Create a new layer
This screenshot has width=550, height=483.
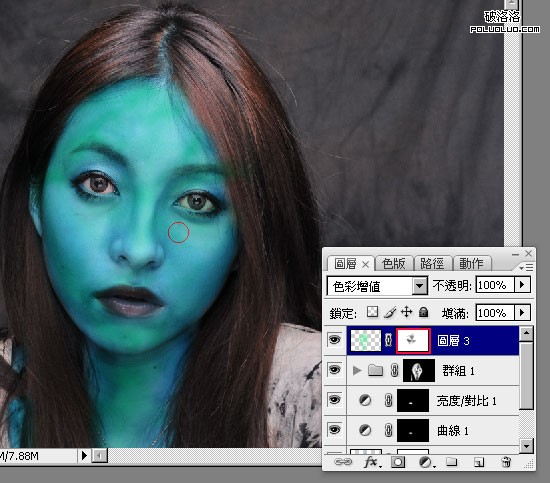coord(479,463)
